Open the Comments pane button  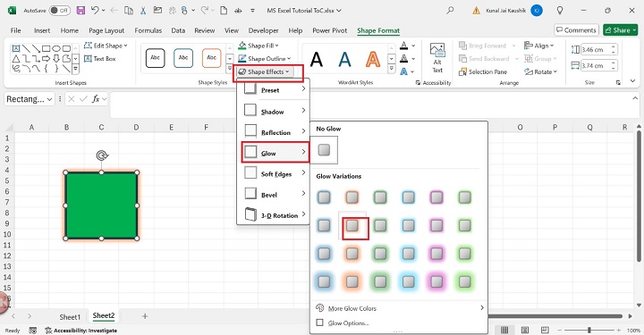576,30
